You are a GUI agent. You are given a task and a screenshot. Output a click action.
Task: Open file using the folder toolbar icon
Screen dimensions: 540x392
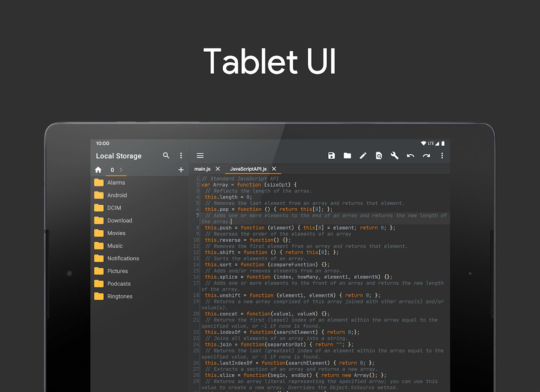point(347,156)
